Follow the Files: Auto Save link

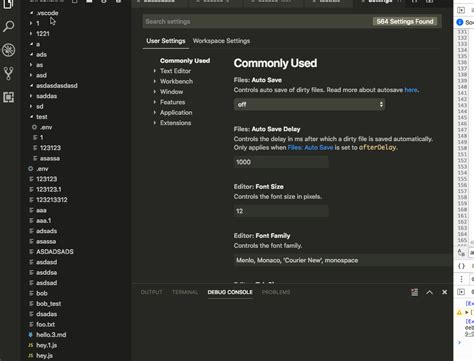[x=310, y=148]
